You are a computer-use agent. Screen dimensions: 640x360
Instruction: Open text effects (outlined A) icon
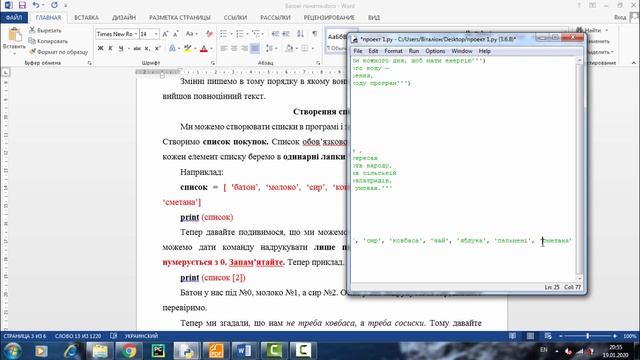point(172,49)
